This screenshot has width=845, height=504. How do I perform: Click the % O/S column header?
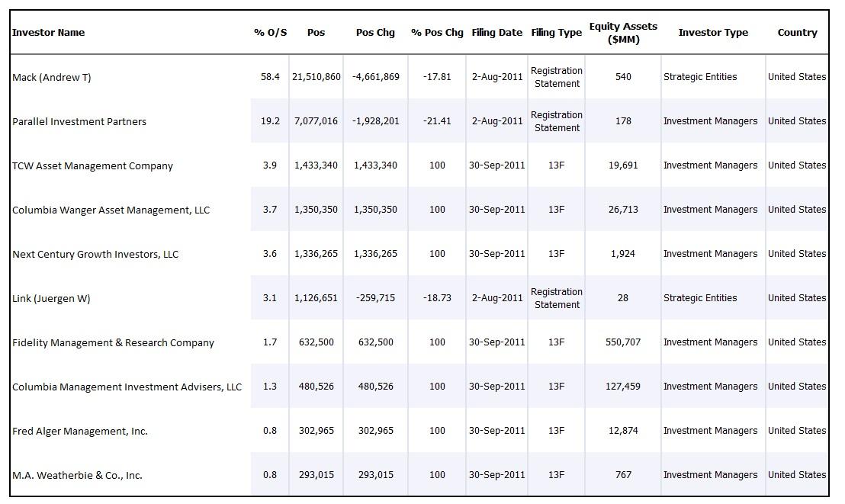coord(270,32)
